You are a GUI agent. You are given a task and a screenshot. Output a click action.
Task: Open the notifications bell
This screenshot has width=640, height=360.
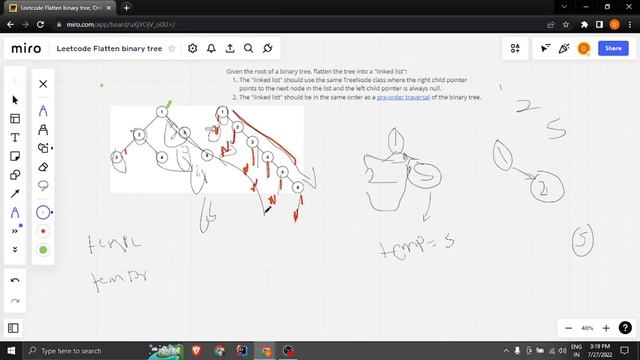[x=211, y=48]
